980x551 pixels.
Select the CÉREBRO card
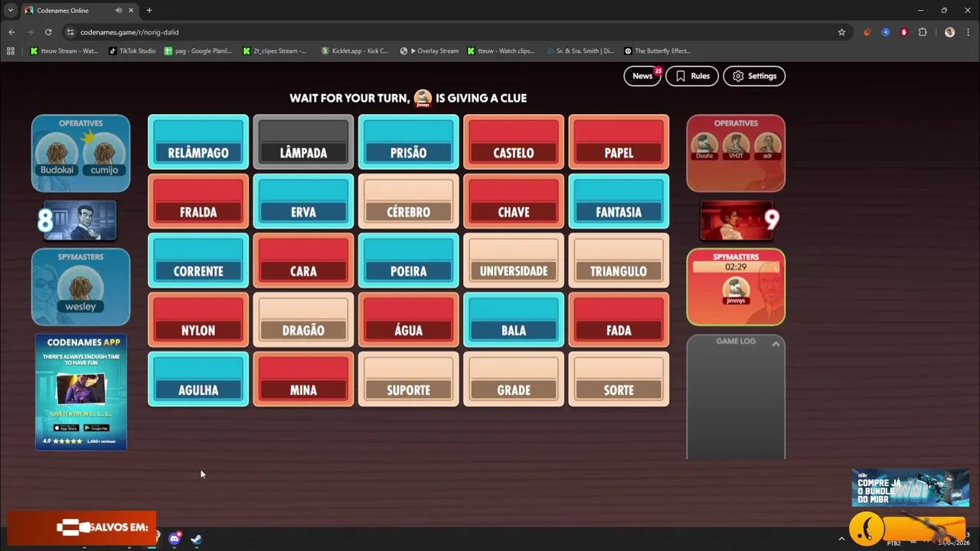[409, 201]
